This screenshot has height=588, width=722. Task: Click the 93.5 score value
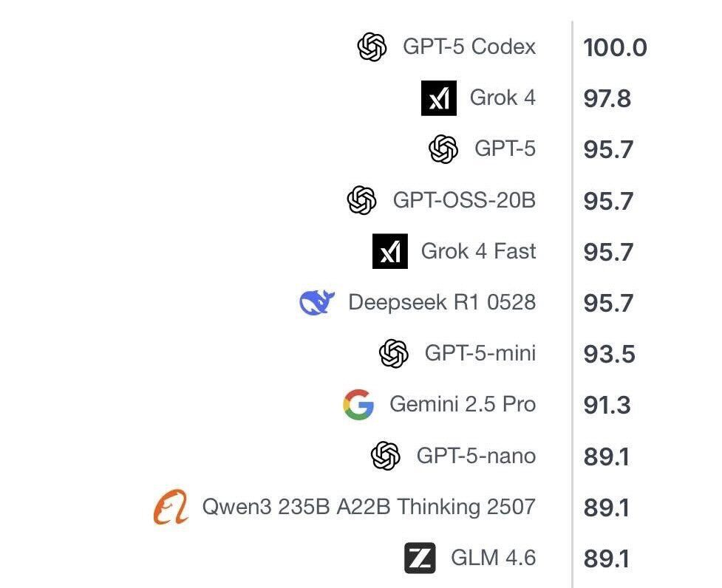pos(609,354)
